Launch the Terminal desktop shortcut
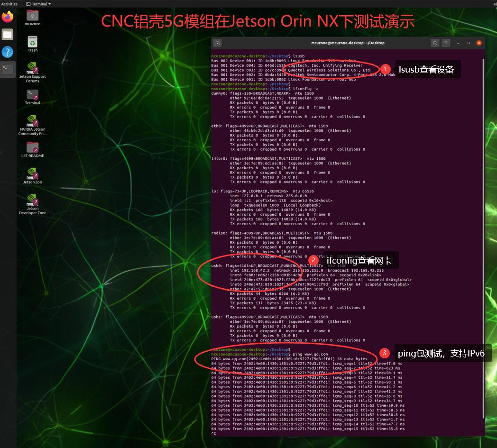The width and height of the screenshot is (497, 448). pos(32,97)
